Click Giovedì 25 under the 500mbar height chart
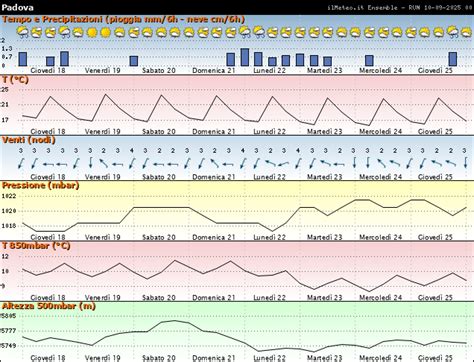 click(x=435, y=358)
